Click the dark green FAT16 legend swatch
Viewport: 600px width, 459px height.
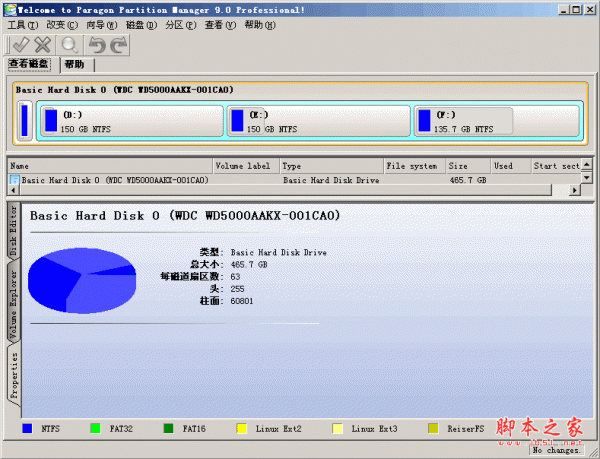[x=168, y=428]
